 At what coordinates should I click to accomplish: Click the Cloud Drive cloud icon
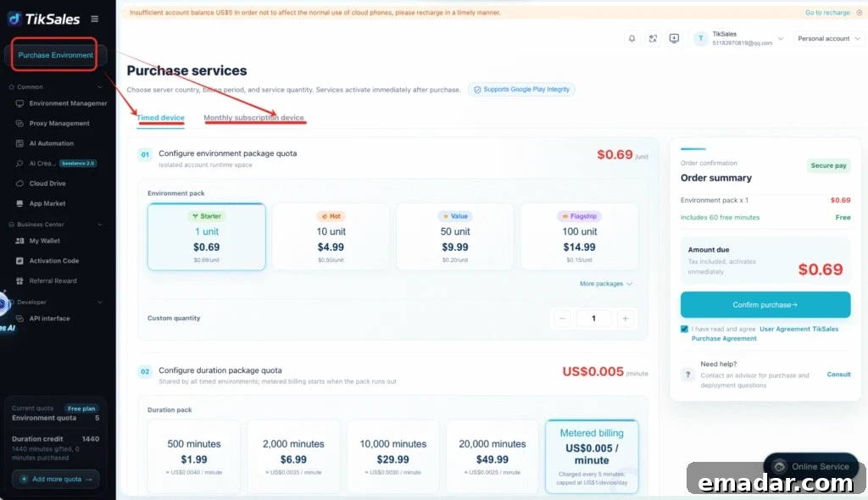(19, 183)
